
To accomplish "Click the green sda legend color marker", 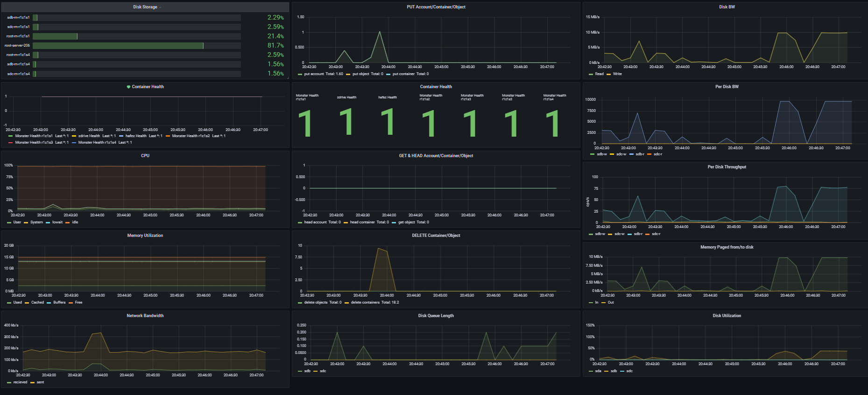I will [591, 371].
